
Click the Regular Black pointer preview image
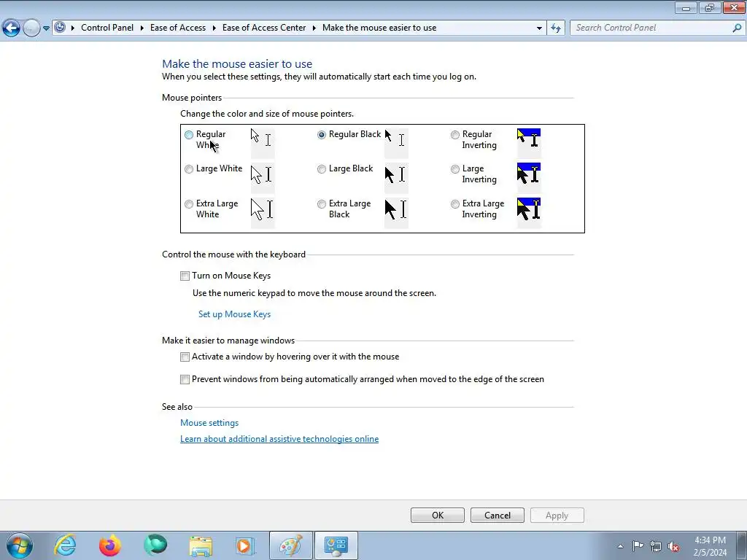click(396, 143)
